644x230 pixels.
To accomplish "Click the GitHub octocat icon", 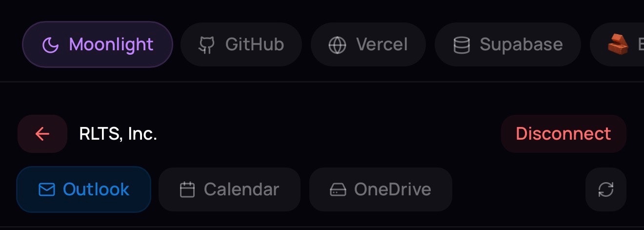I will coord(206,45).
